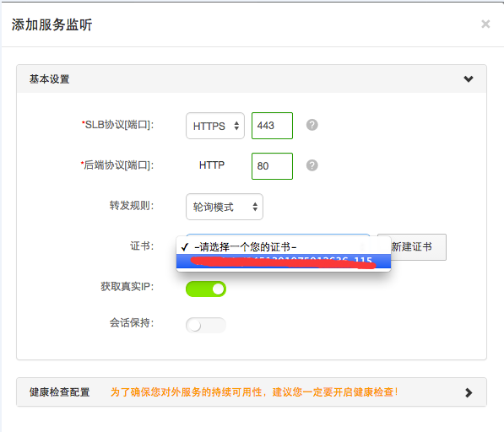
Task: Click the 健康检查配置 header label
Action: click(x=59, y=392)
